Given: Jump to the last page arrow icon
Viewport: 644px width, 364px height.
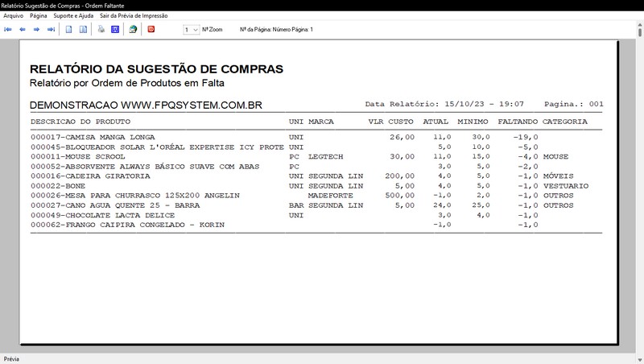Looking at the screenshot, I should tap(51, 30).
